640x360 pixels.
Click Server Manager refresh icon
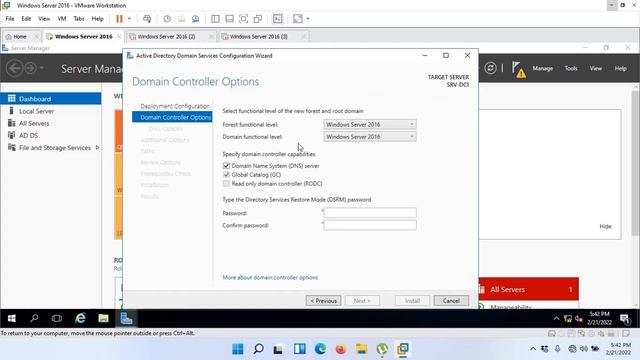point(490,68)
